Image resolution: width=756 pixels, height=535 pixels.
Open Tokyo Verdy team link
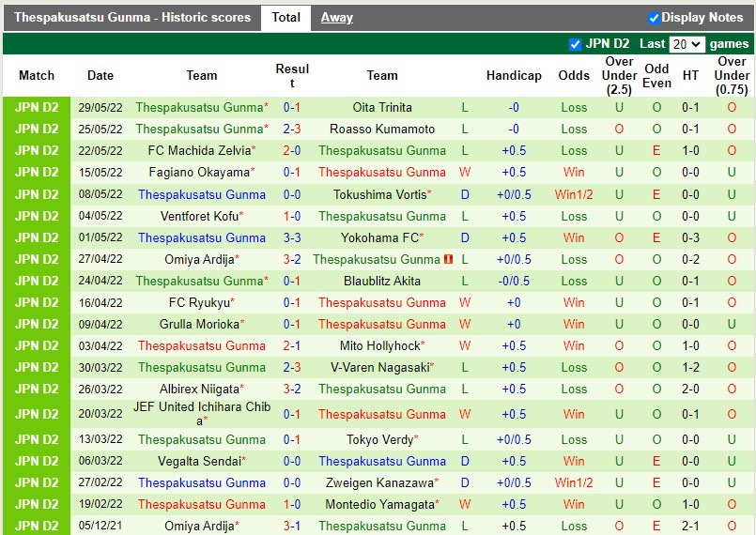[380, 439]
